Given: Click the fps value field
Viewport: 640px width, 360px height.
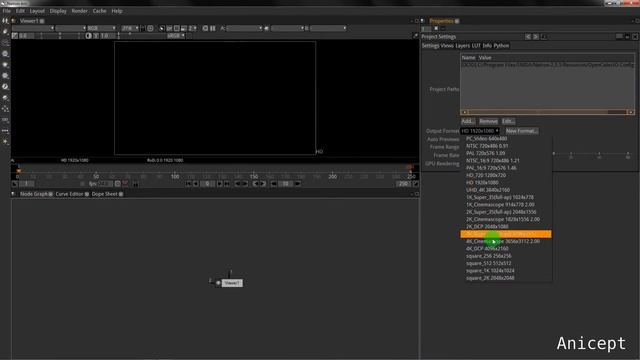Looking at the screenshot, I should click(x=105, y=184).
